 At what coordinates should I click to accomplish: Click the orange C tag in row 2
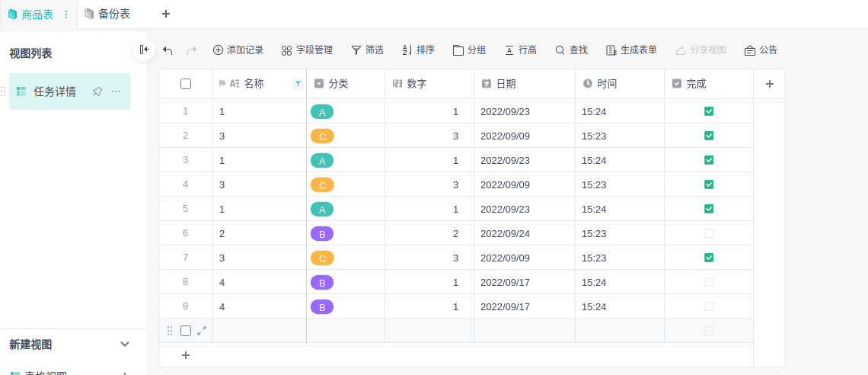pos(322,136)
